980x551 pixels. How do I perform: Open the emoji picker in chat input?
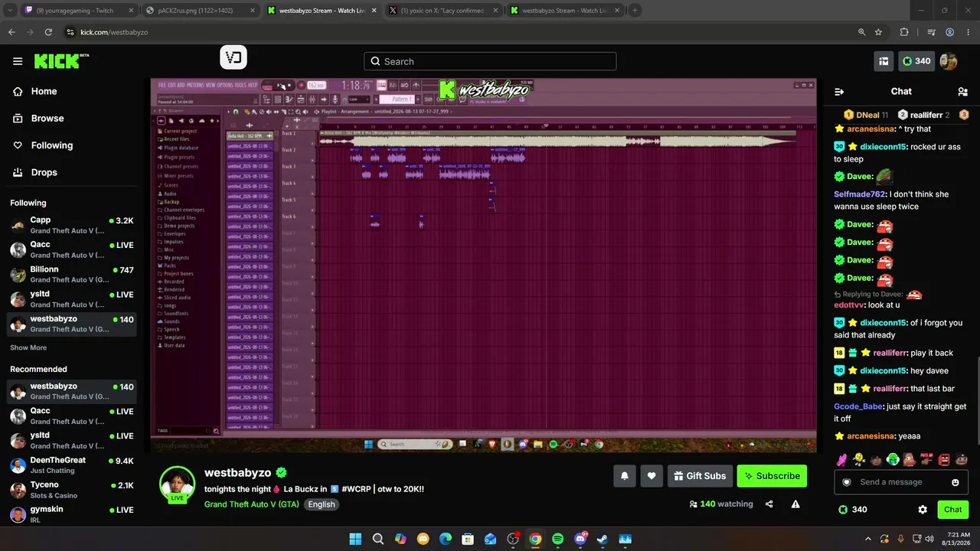pyautogui.click(x=955, y=482)
